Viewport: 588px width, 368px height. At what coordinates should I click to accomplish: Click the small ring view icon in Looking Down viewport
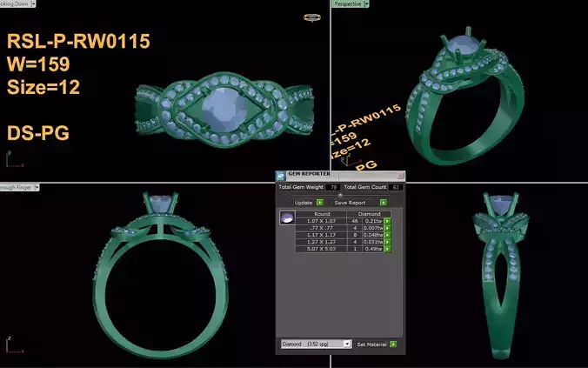[312, 17]
